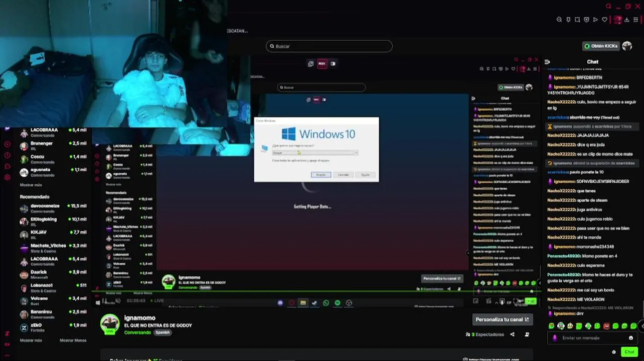Click Mostrar más under the agusneta row
This screenshot has width=644, height=361.
point(31,185)
